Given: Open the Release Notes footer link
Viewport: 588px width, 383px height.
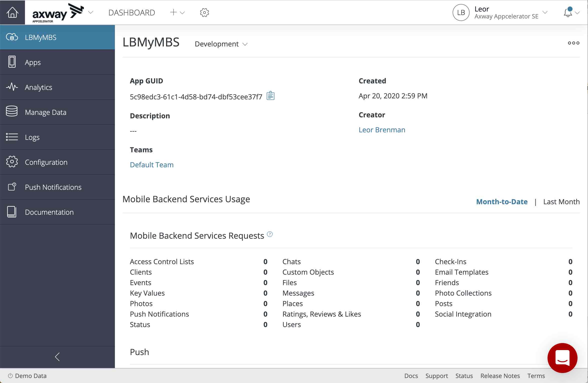Looking at the screenshot, I should click(x=500, y=376).
